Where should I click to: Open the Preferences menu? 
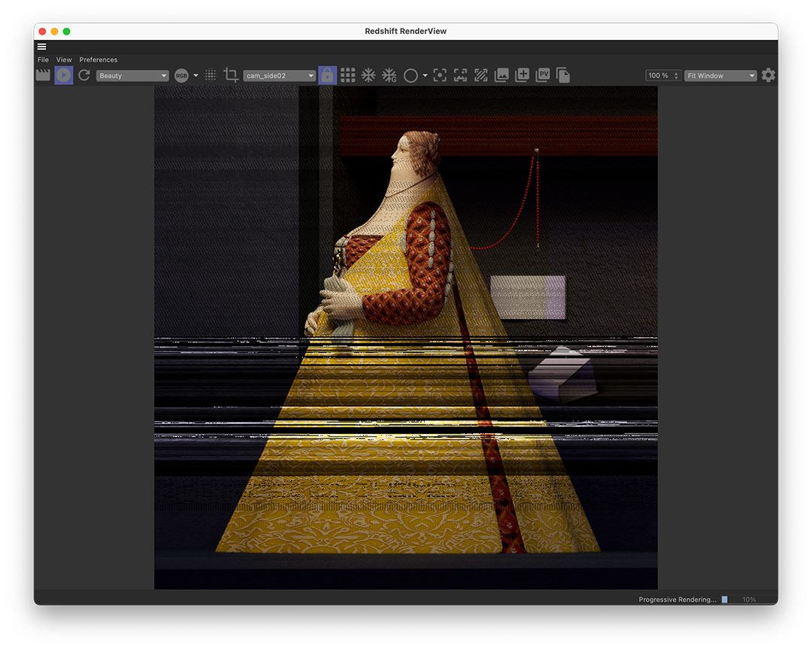pos(98,59)
